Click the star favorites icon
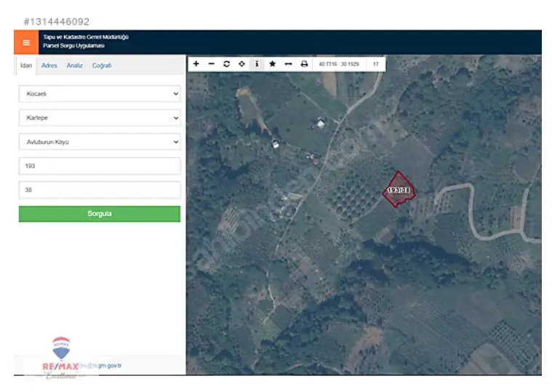This screenshot has width=552, height=392. (x=273, y=64)
